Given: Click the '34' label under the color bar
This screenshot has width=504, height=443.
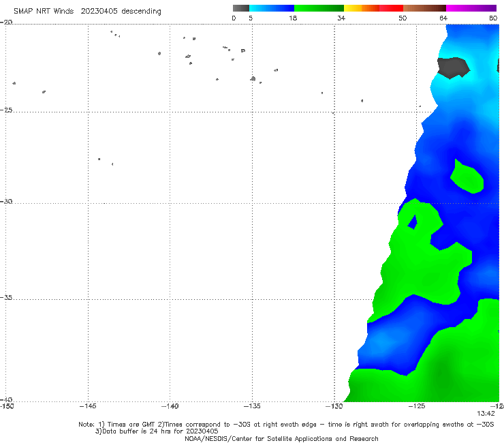Looking at the screenshot, I should coord(341,18).
